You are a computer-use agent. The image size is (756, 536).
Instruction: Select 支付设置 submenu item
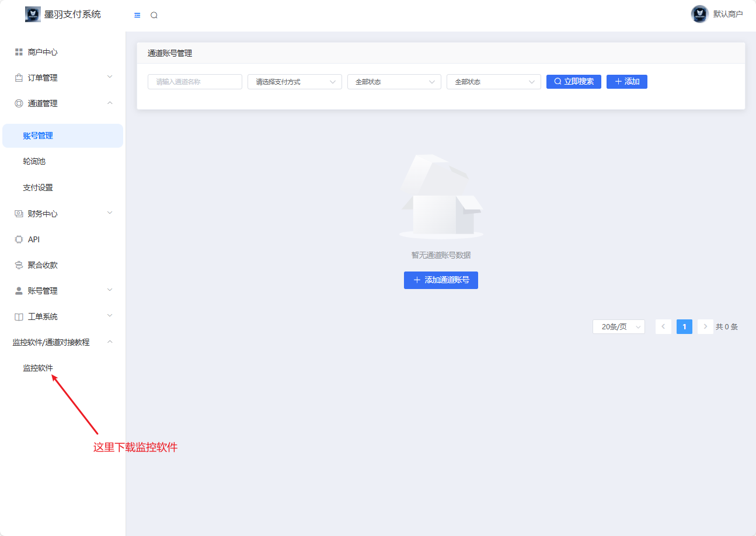[x=38, y=187]
